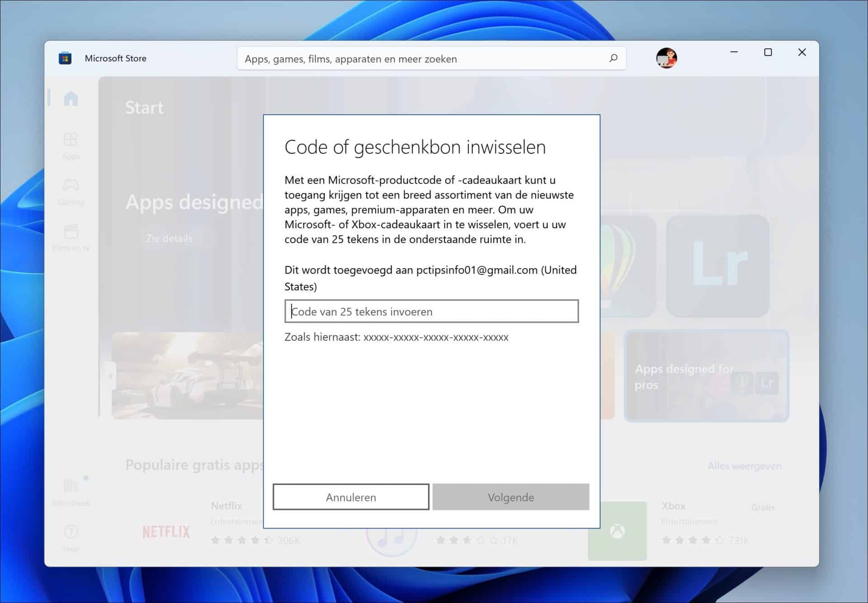Click the search magnifier icon
This screenshot has width=868, height=603.
tap(613, 58)
